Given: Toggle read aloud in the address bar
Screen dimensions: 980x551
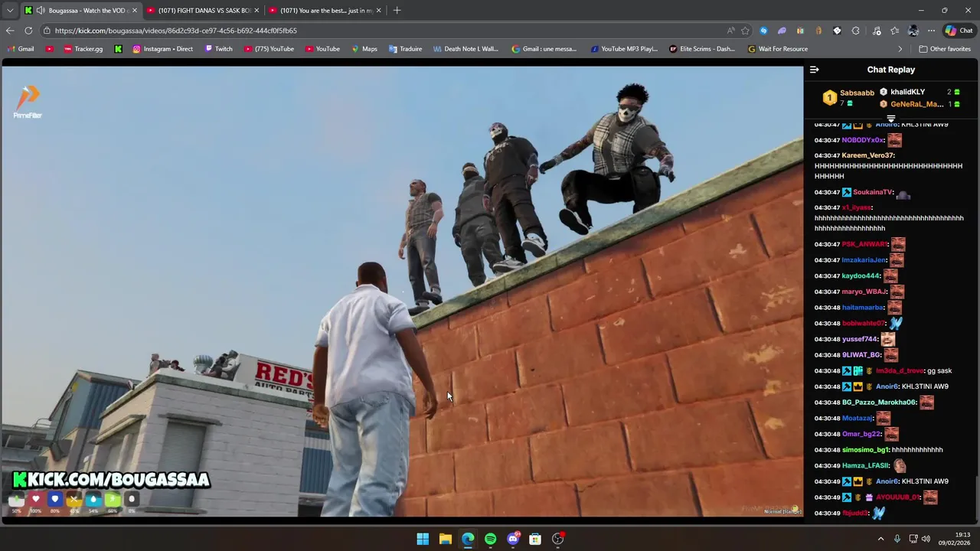Looking at the screenshot, I should click(x=730, y=31).
